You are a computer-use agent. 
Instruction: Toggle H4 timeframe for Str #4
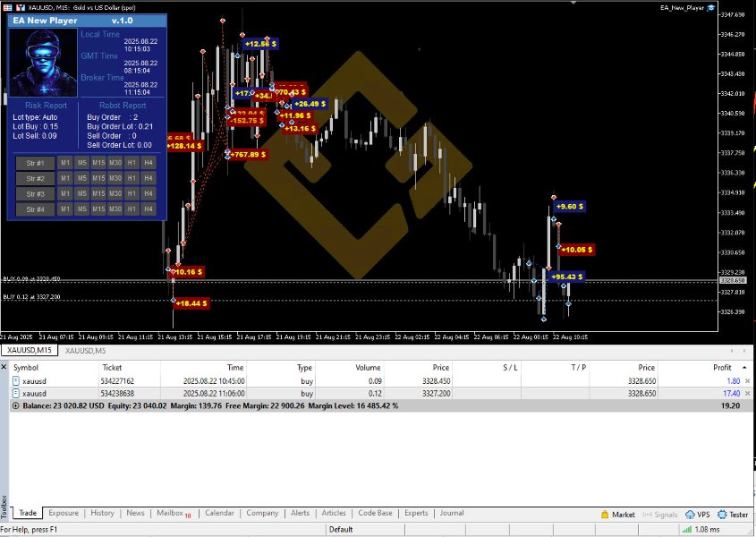(x=149, y=209)
